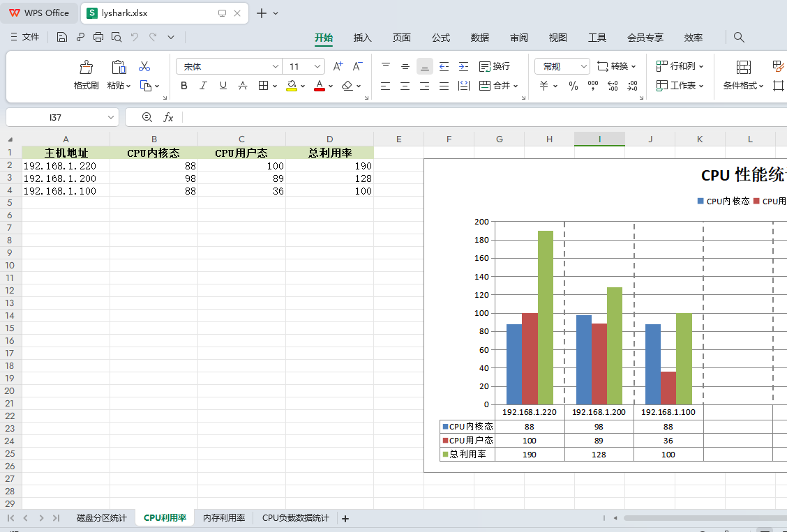Click the table style icon above 条件格式

click(x=743, y=67)
